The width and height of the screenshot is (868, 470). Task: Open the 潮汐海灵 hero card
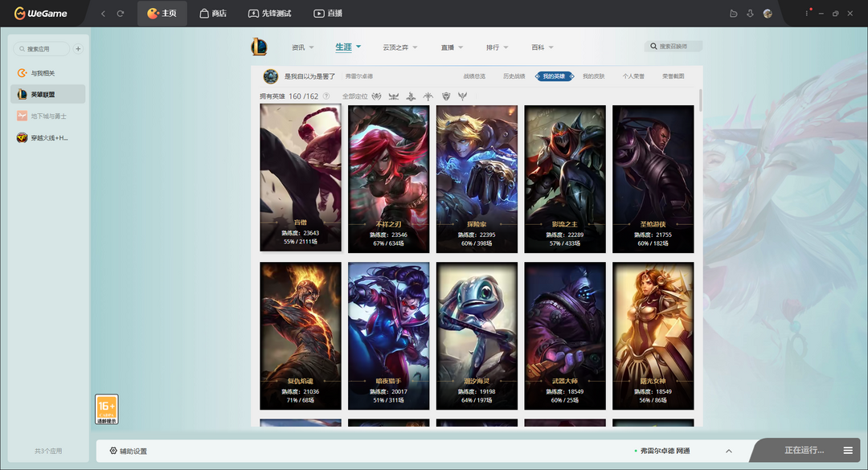pyautogui.click(x=477, y=336)
